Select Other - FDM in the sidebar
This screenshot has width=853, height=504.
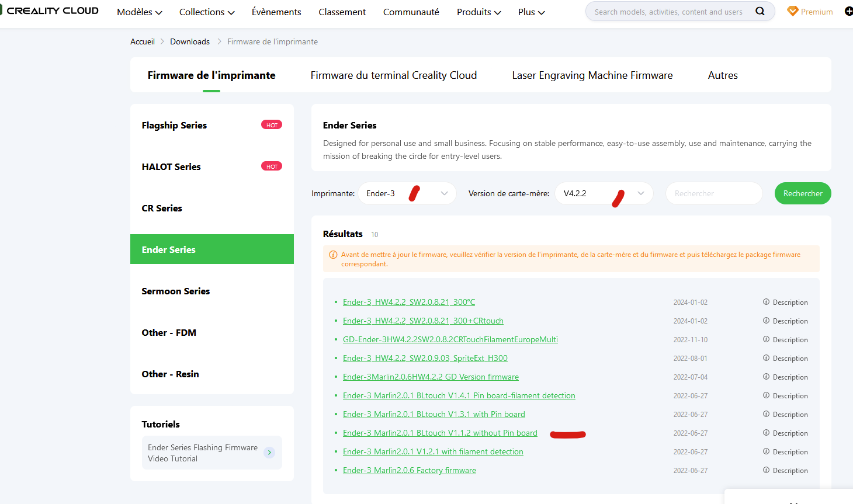212,332
